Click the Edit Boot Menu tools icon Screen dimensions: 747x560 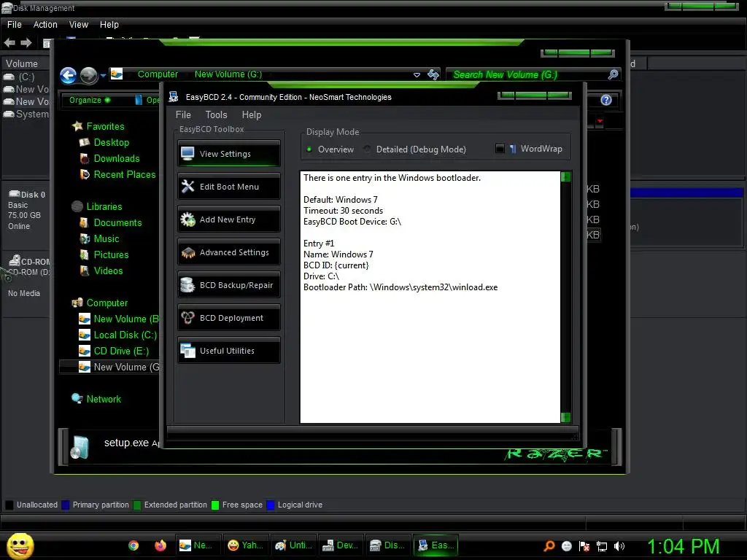(187, 186)
